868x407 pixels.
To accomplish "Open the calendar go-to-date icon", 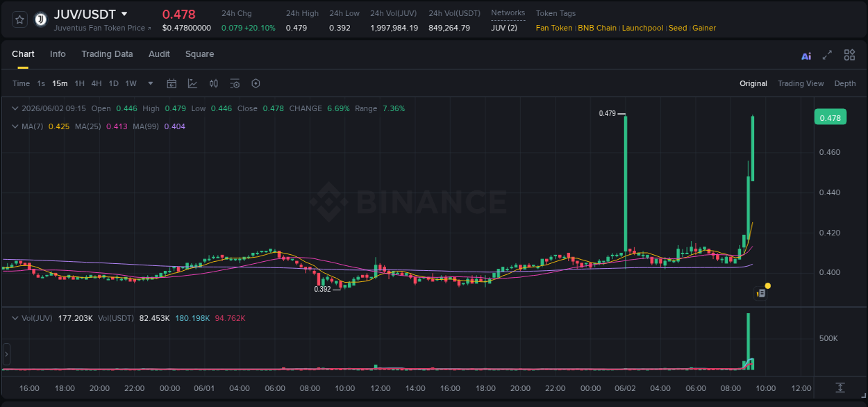I will coord(172,83).
